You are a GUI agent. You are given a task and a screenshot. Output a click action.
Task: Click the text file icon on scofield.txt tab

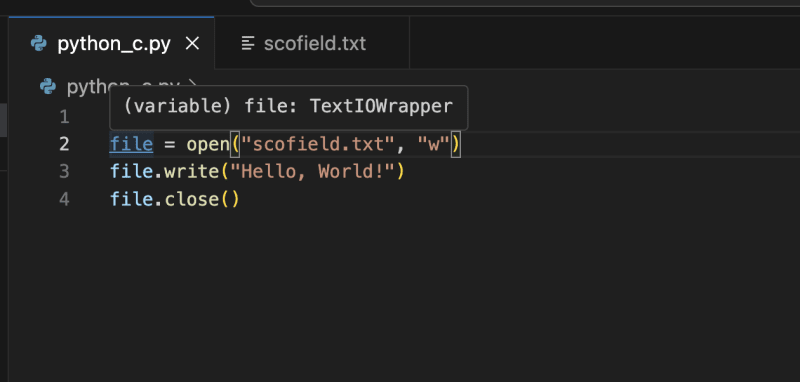click(x=248, y=44)
